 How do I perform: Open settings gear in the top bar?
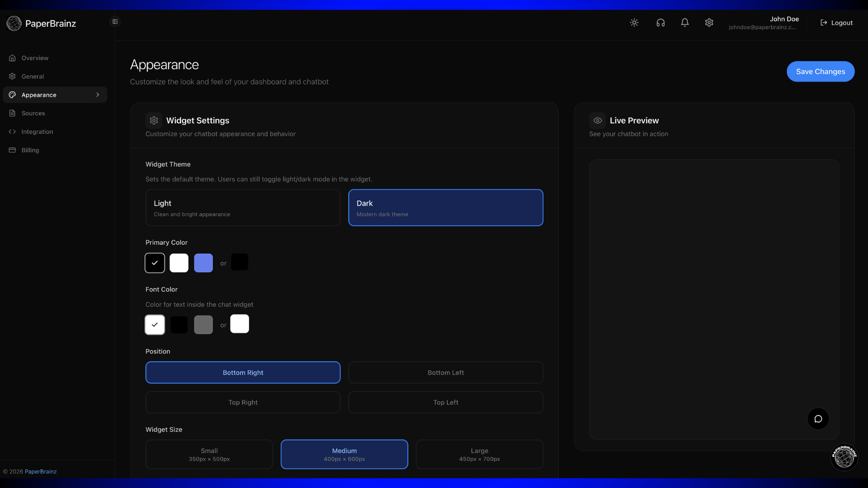pyautogui.click(x=709, y=22)
